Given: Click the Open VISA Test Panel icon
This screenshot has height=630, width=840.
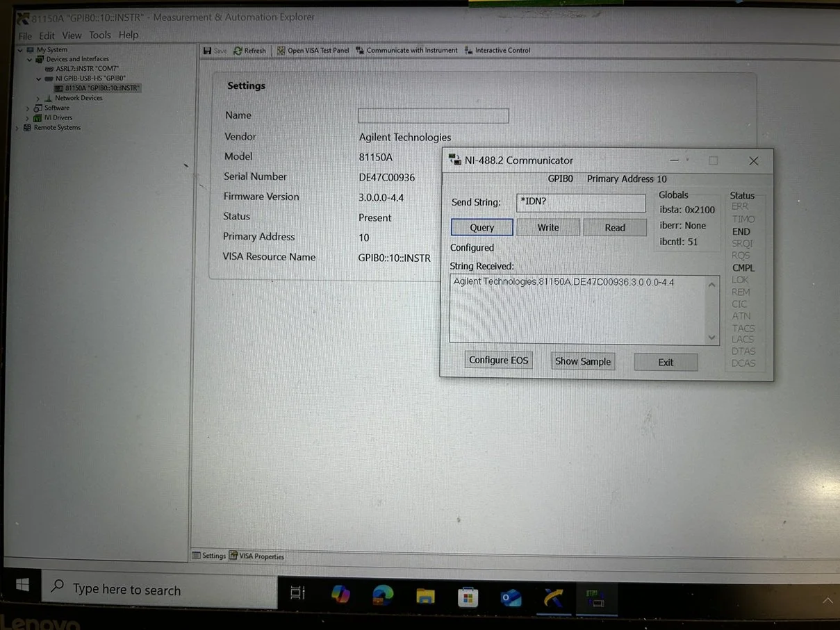Looking at the screenshot, I should click(281, 51).
